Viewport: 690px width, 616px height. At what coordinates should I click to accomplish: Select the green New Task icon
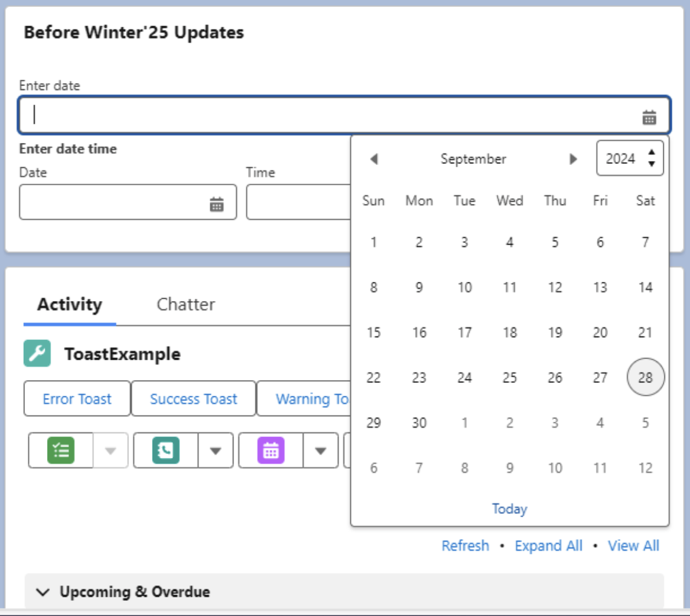[x=62, y=450]
